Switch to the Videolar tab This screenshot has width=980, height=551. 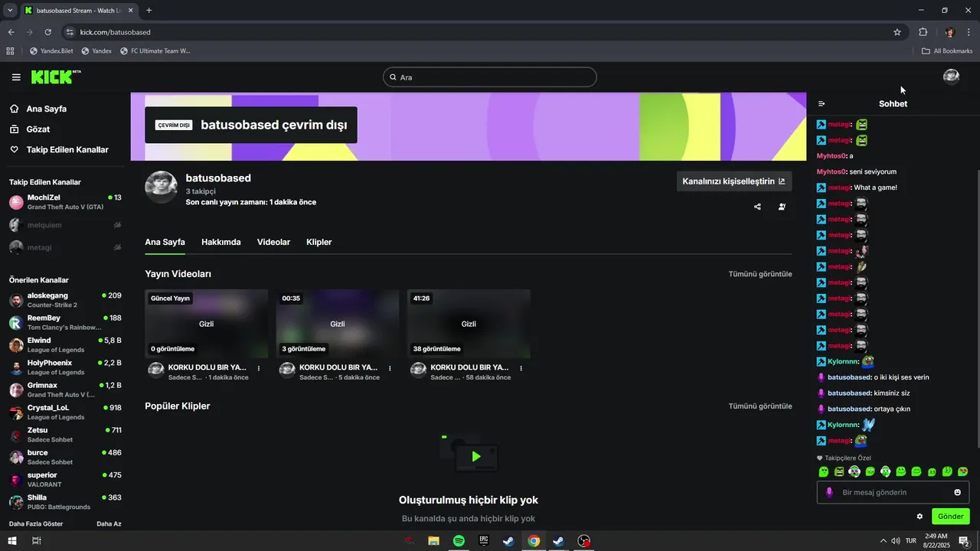point(273,242)
